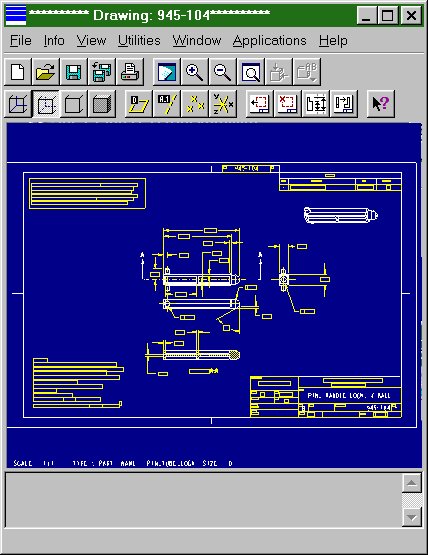Open the Utilities menu
Viewport: 428px width, 555px height.
coord(139,41)
